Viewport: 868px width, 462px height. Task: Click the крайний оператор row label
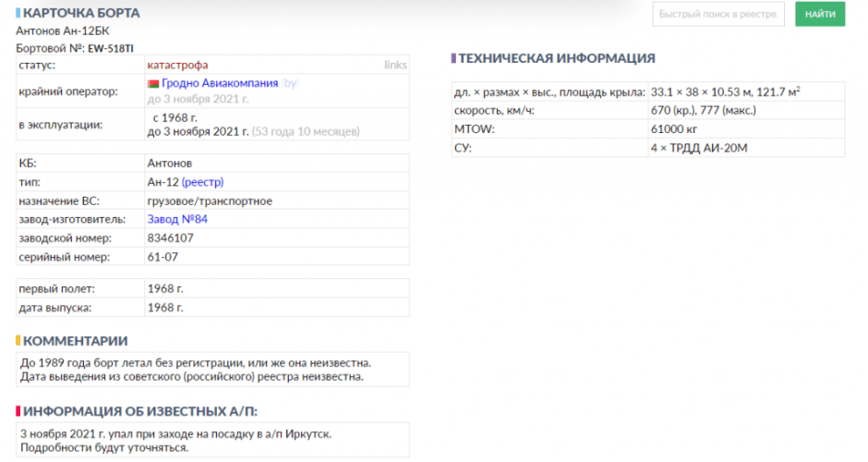(68, 91)
